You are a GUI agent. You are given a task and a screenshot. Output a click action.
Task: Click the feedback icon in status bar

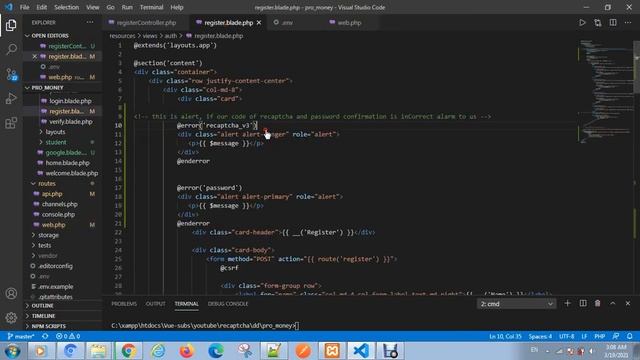click(x=616, y=336)
